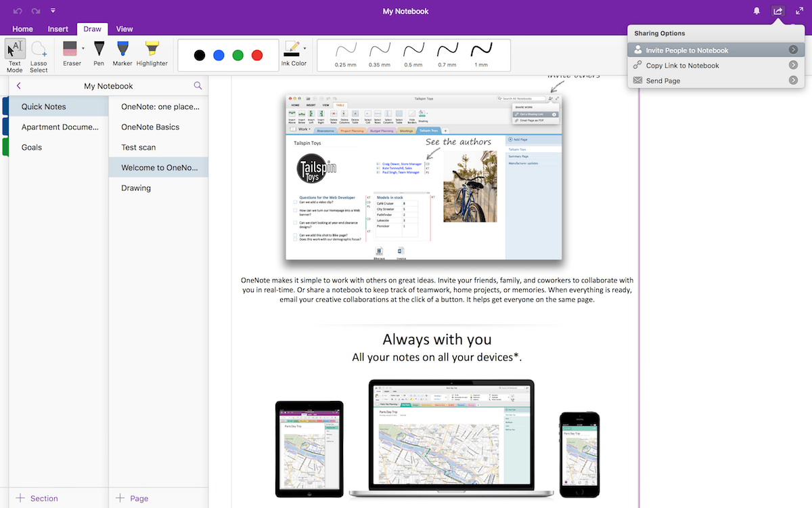The width and height of the screenshot is (812, 508).
Task: Click the Sharing Options header text
Action: (659, 33)
